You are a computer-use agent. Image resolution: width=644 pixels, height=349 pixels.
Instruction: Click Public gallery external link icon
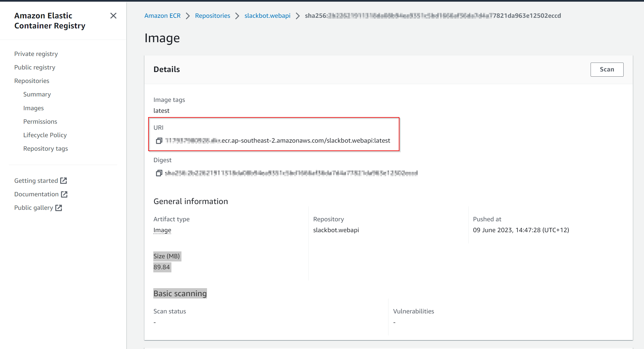[59, 208]
